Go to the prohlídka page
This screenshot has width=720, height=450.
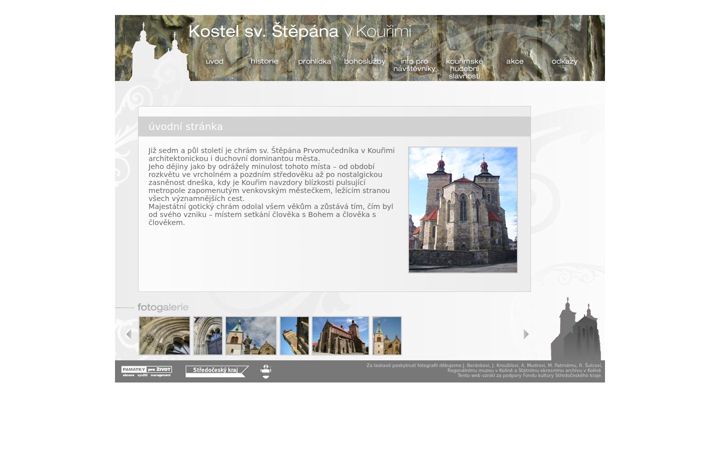tap(314, 61)
